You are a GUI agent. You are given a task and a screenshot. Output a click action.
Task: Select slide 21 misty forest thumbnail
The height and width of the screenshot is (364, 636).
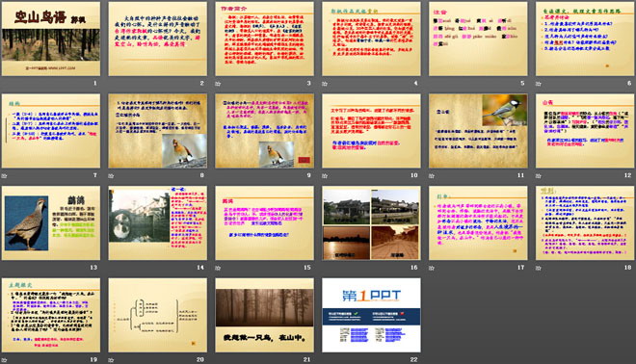pos(264,315)
